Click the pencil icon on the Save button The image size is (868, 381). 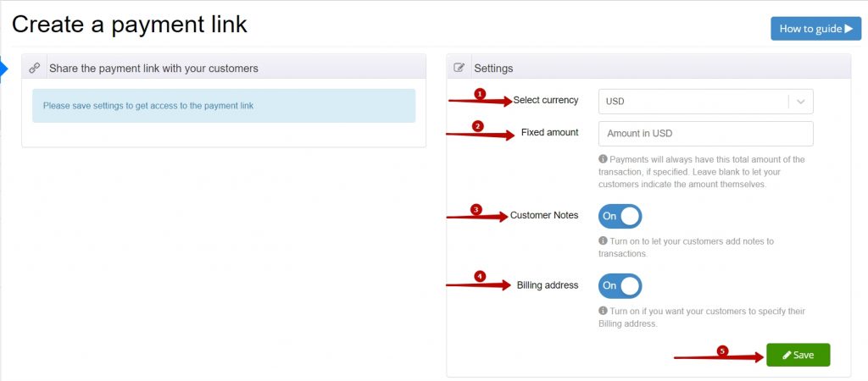(787, 356)
